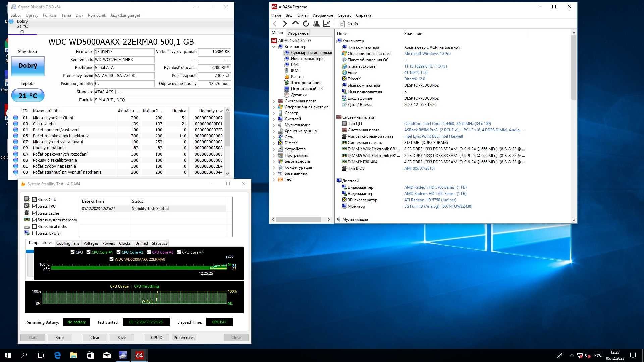Click the AIDA64 user profile icon

click(316, 24)
